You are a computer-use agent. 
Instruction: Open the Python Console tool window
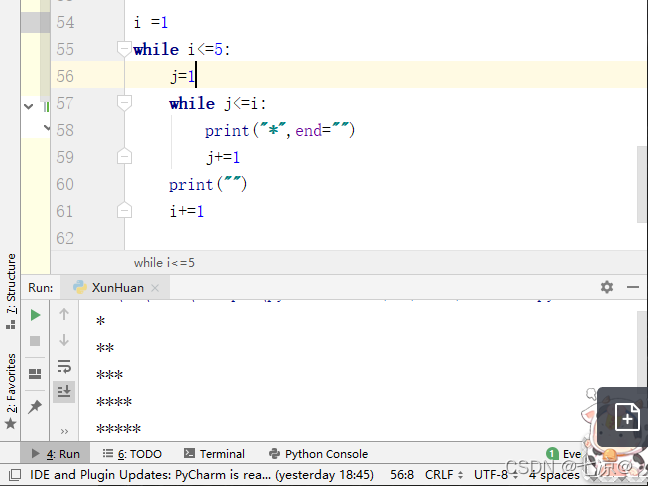point(318,454)
